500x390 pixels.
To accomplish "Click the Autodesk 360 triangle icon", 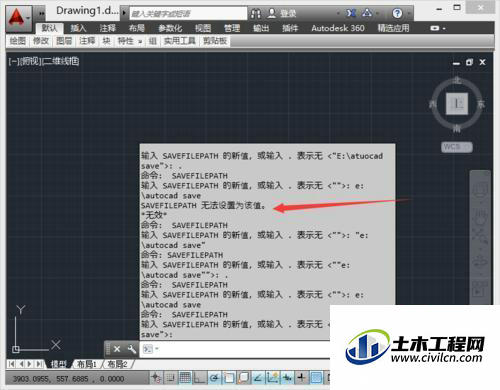I will 367,13.
